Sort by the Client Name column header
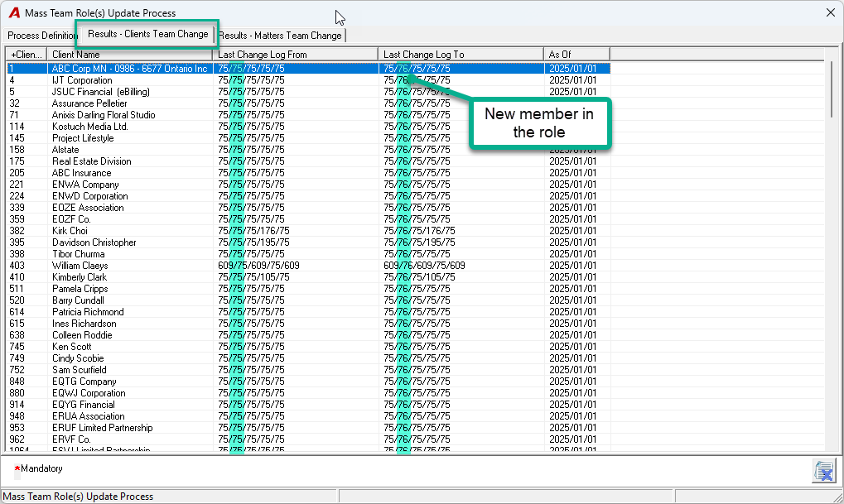Viewport: 844px width, 504px height. pyautogui.click(x=130, y=55)
